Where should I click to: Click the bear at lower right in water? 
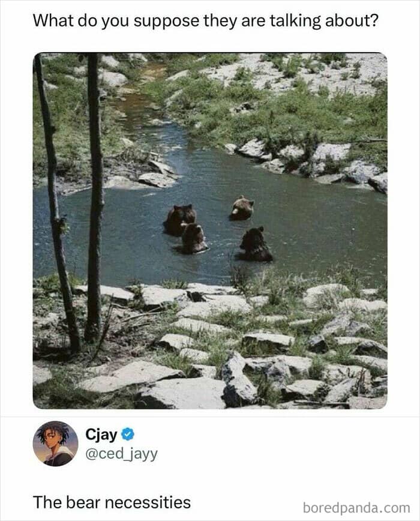point(254,244)
